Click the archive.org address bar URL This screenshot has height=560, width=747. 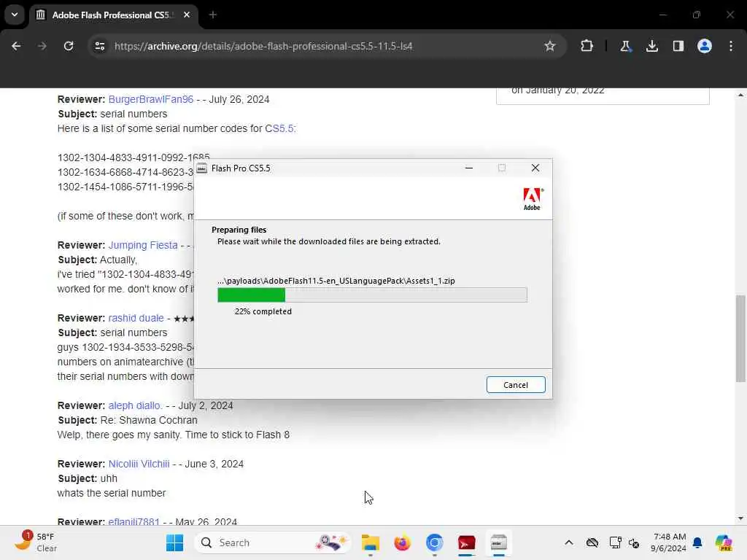[x=263, y=46]
